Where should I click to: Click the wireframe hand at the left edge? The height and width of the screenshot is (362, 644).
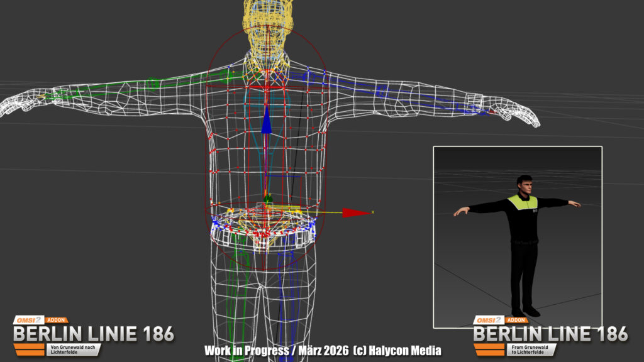pos(22,104)
